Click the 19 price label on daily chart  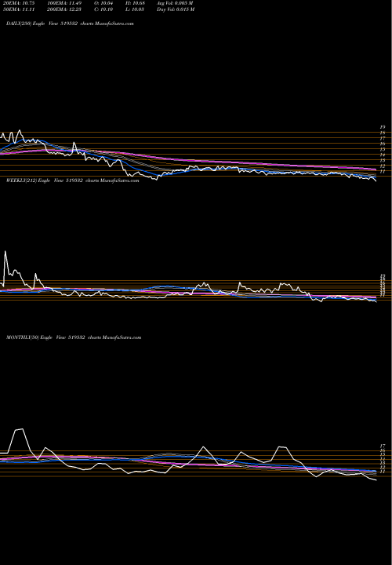point(383,127)
